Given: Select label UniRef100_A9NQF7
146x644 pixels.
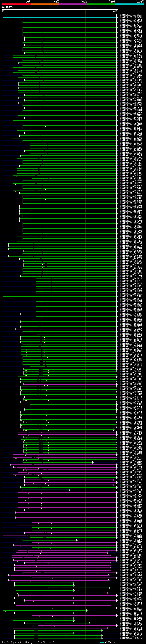Looking at the screenshot, I should click(x=131, y=540).
